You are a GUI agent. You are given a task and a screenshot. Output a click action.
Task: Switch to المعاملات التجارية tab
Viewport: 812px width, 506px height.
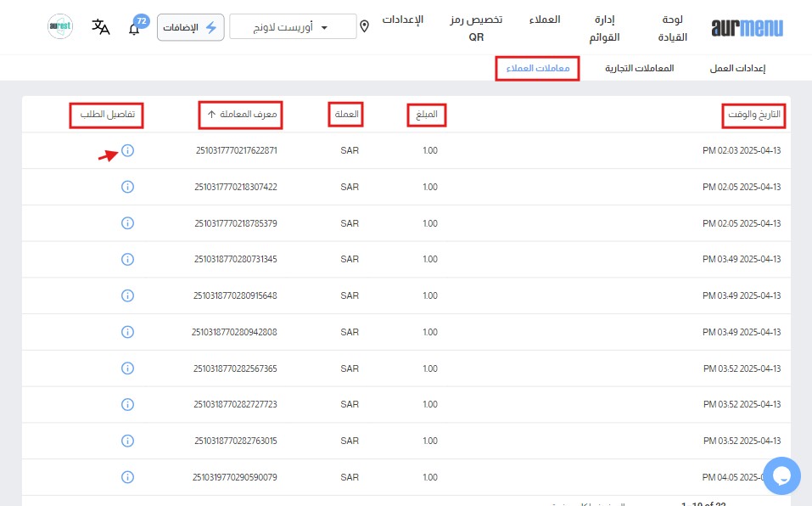tap(639, 68)
